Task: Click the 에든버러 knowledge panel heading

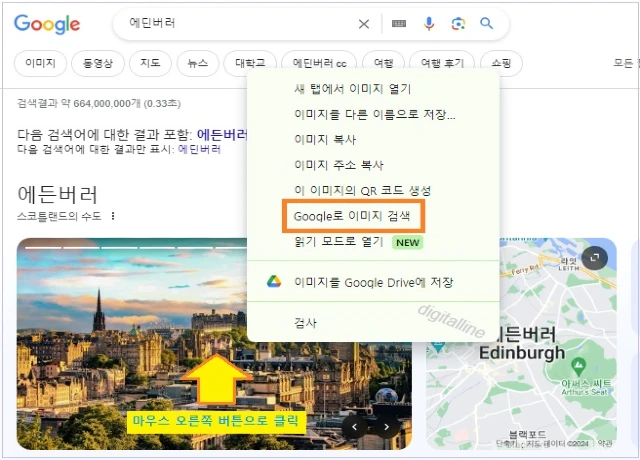Action: [58, 195]
